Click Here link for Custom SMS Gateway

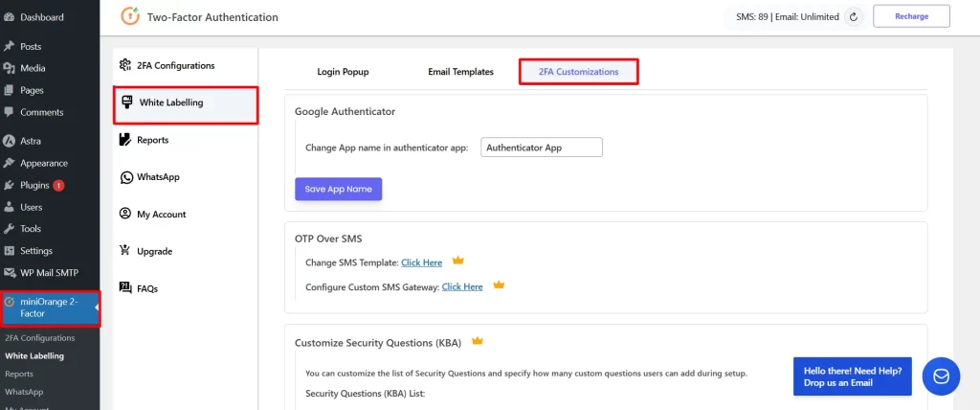point(462,286)
